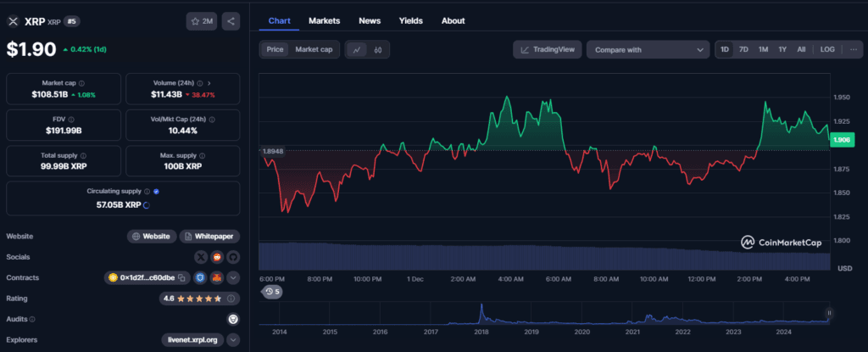The width and height of the screenshot is (868, 352).
Task: Toggle LOG scale on chart
Action: [827, 49]
